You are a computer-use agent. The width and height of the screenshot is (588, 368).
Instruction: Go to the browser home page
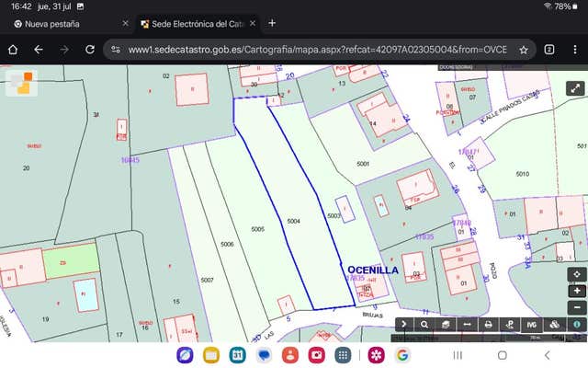click(x=13, y=50)
